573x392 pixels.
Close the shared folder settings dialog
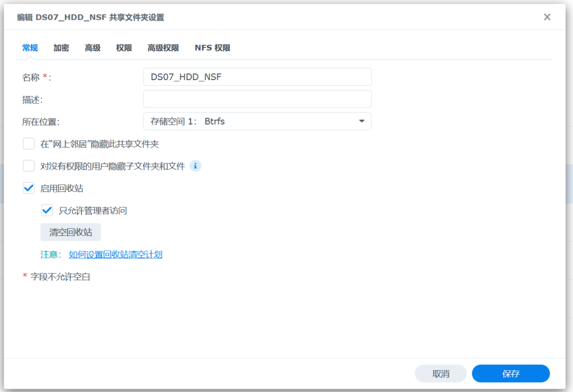pos(547,17)
